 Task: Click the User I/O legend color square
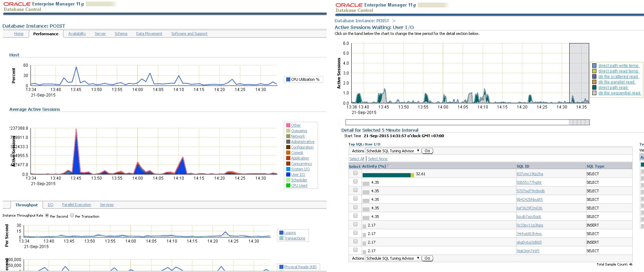click(x=288, y=174)
